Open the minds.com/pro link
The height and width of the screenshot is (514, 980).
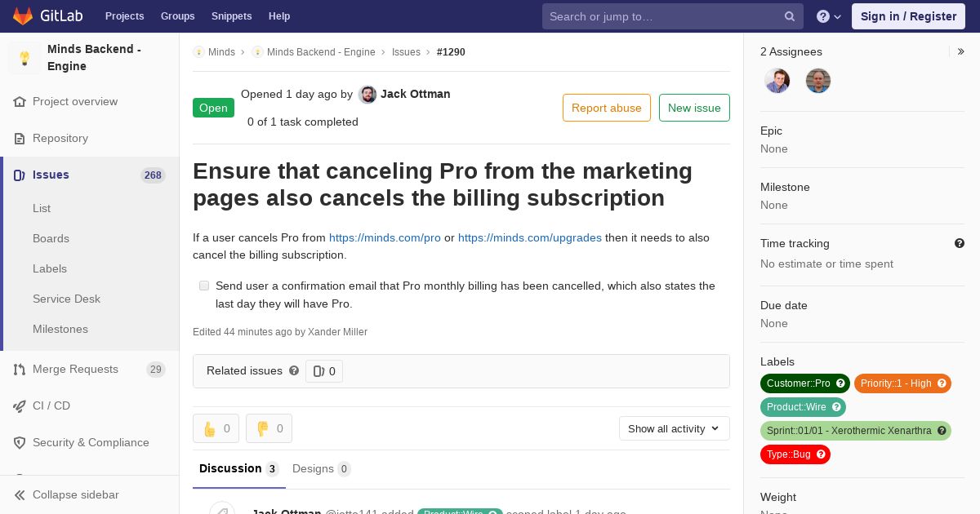(x=385, y=237)
